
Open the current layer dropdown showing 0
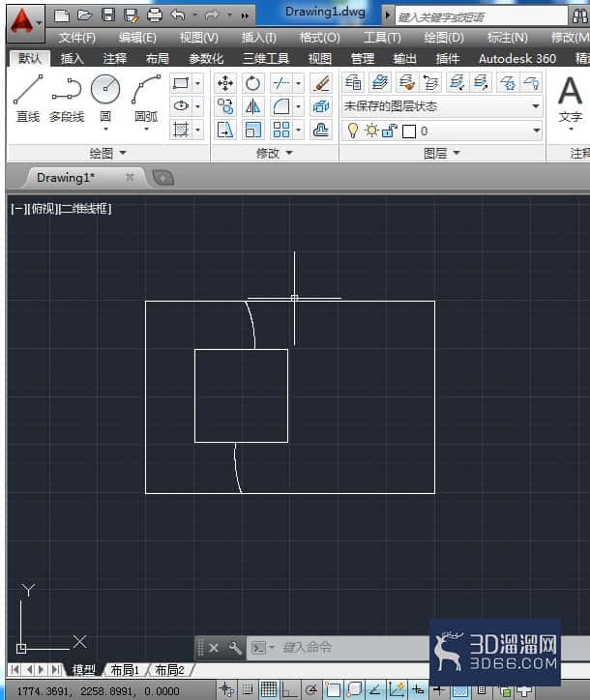pyautogui.click(x=442, y=131)
